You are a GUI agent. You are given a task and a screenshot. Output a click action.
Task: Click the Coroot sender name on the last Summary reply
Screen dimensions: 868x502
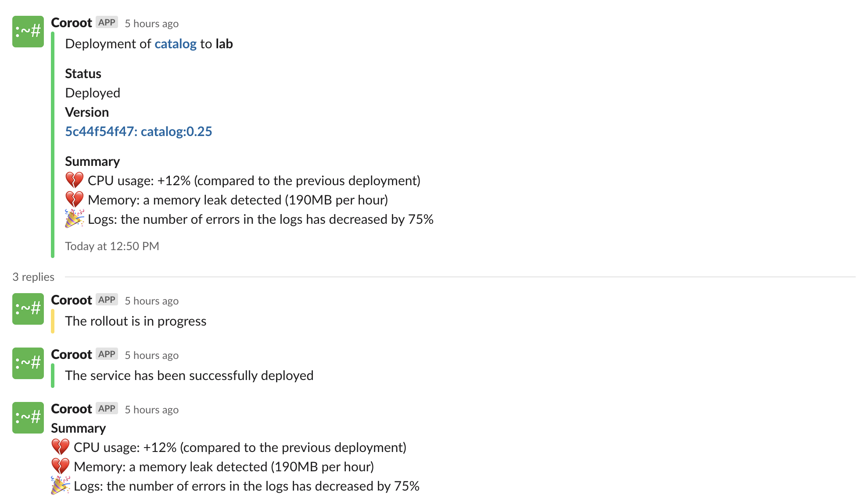[x=72, y=409]
